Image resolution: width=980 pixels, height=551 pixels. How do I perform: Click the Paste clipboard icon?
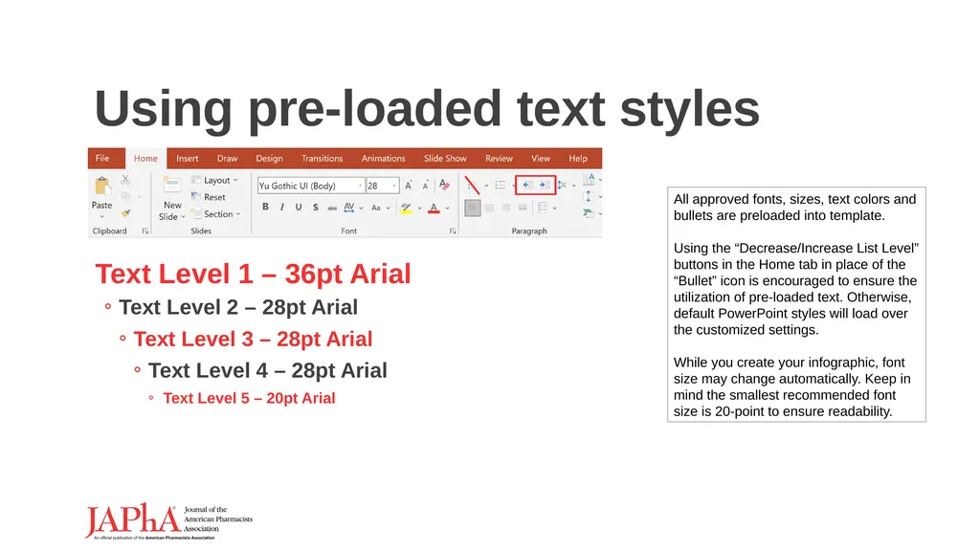[103, 187]
